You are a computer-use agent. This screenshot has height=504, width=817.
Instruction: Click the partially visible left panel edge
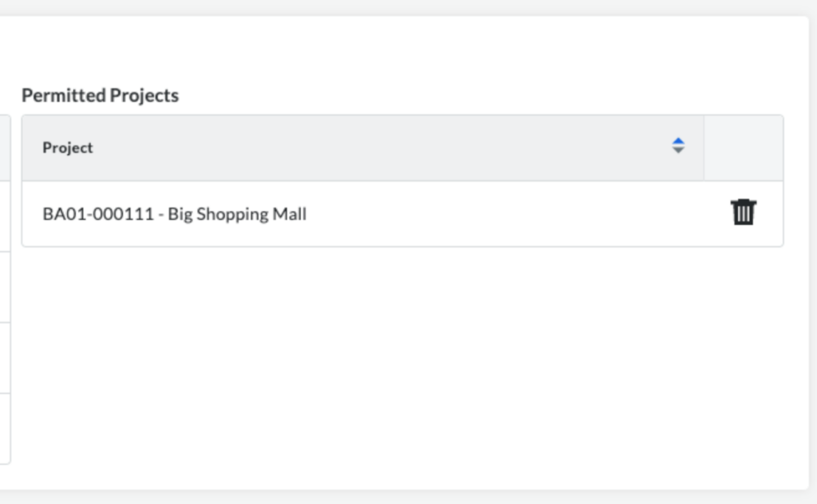(6, 289)
